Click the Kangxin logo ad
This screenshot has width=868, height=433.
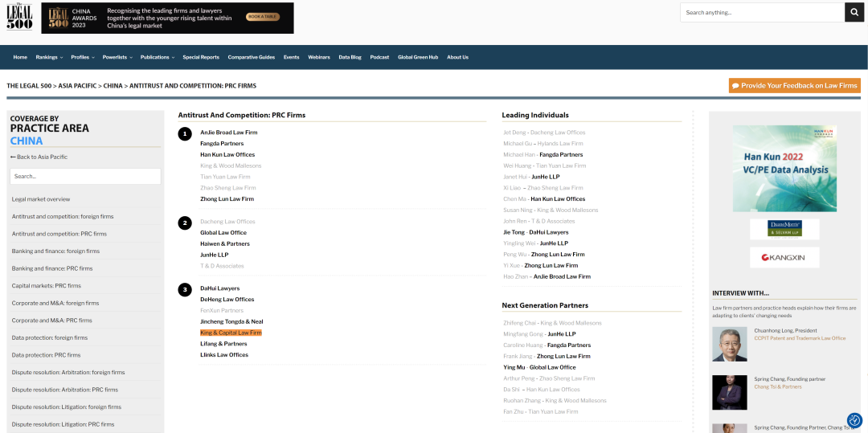(x=784, y=257)
